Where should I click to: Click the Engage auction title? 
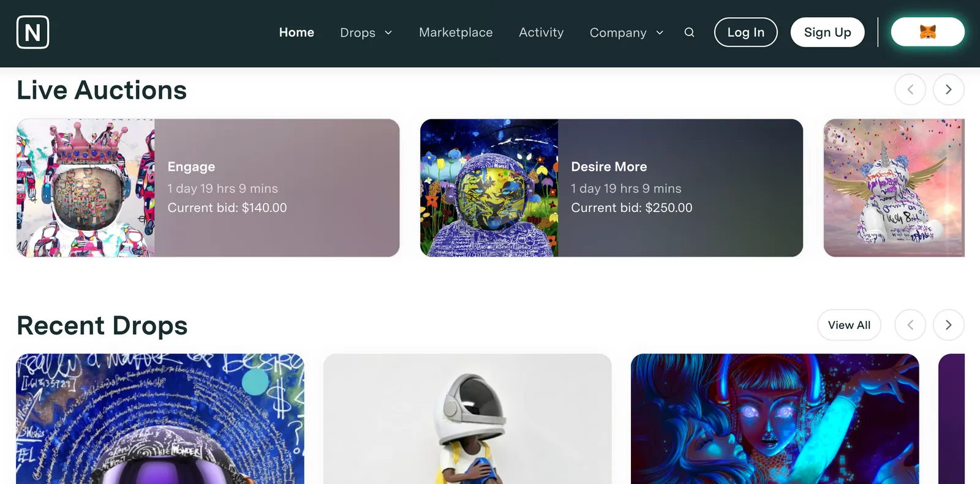pyautogui.click(x=191, y=167)
